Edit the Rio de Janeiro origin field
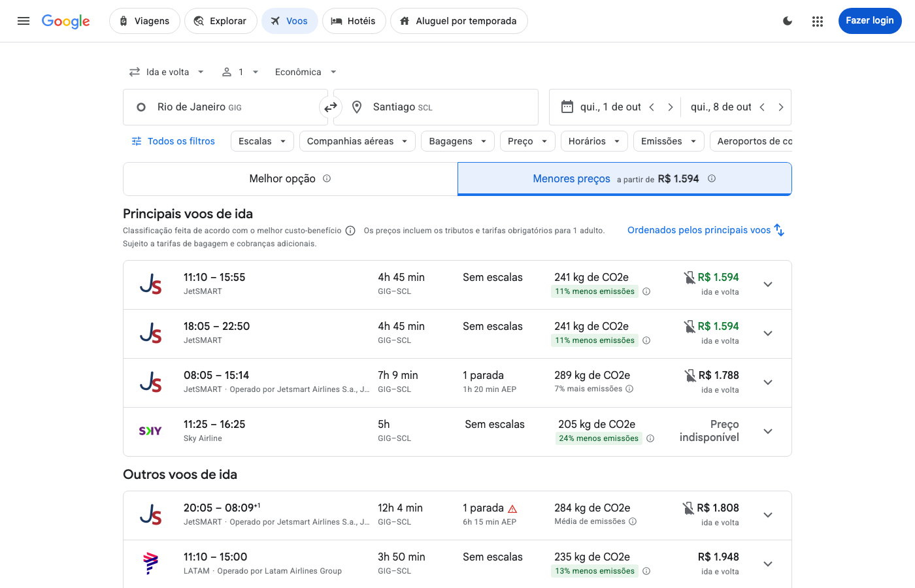Screen dimensions: 915x588 (225, 107)
